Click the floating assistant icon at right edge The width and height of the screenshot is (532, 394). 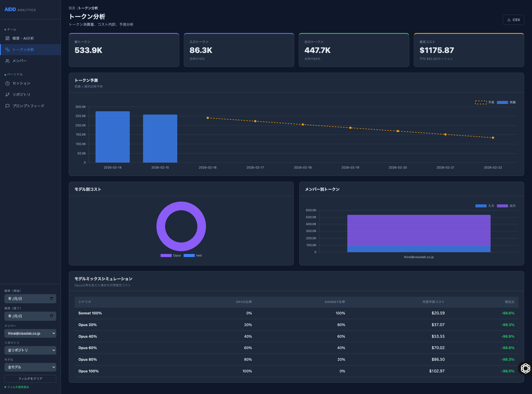[525, 368]
